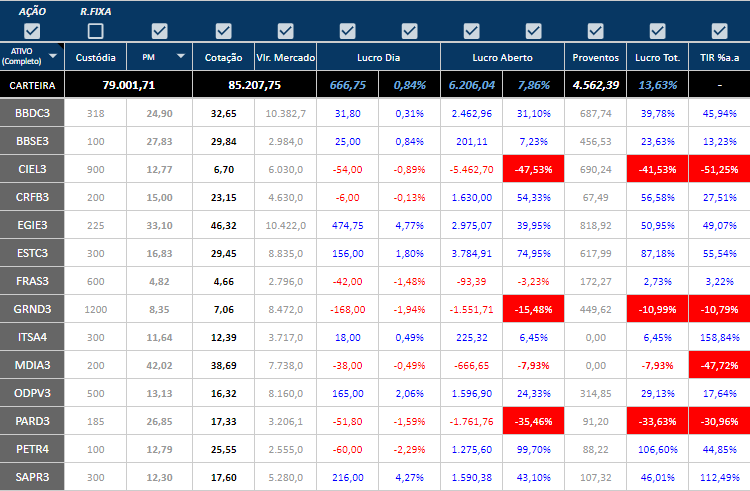Click the SAPR3 ticker row
The width and height of the screenshot is (750, 491).
pos(32,477)
